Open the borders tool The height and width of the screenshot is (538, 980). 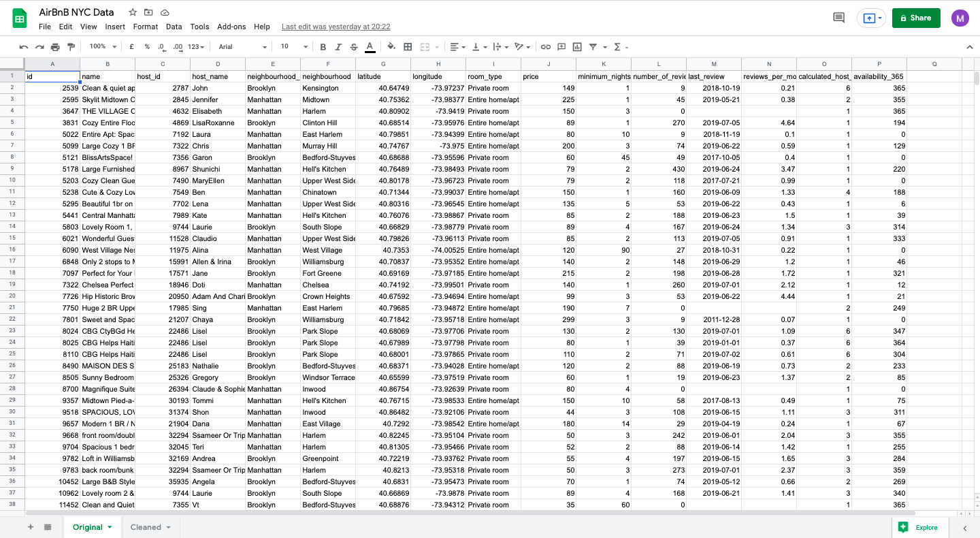click(x=408, y=47)
